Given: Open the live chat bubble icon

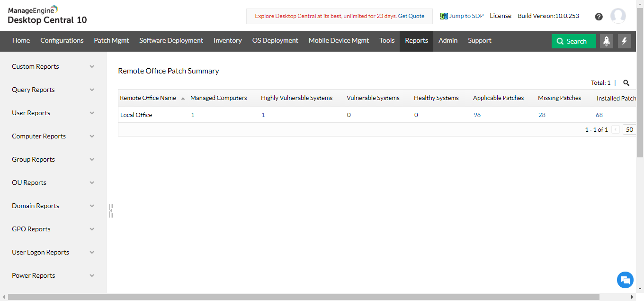Looking at the screenshot, I should pyautogui.click(x=625, y=280).
